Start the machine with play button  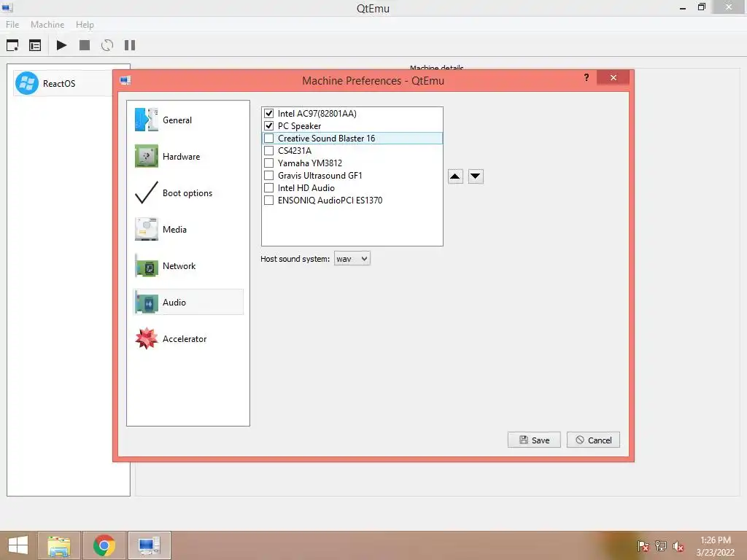61,45
